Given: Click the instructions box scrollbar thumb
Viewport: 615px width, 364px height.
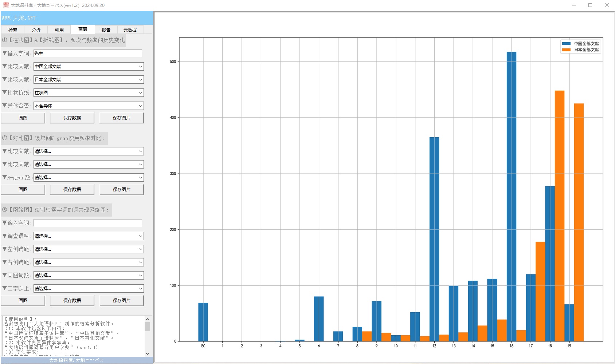Looking at the screenshot, I should click(x=147, y=327).
